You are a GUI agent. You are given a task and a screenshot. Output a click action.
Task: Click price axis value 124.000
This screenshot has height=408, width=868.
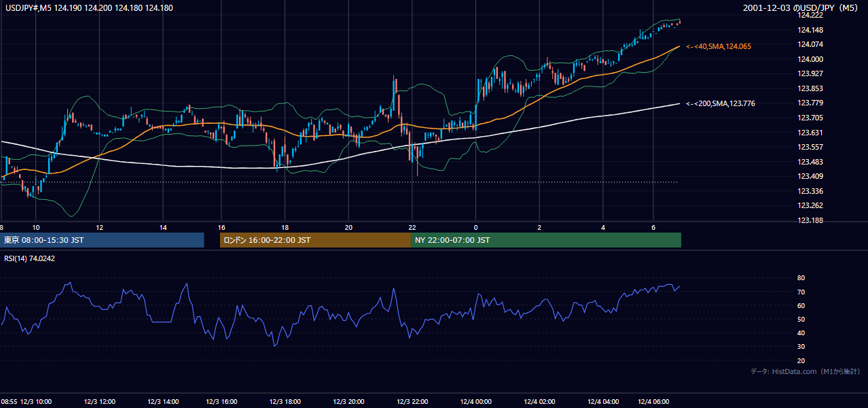[810, 59]
